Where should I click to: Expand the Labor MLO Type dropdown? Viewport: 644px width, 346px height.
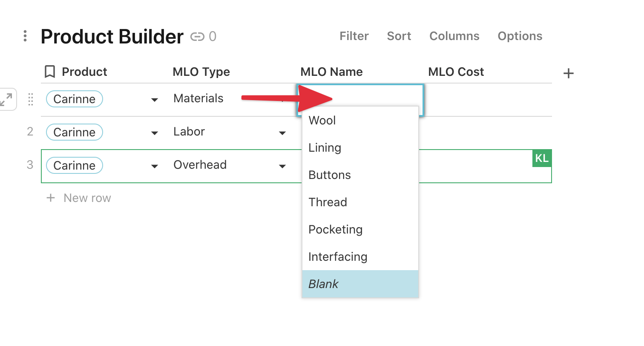tap(282, 133)
